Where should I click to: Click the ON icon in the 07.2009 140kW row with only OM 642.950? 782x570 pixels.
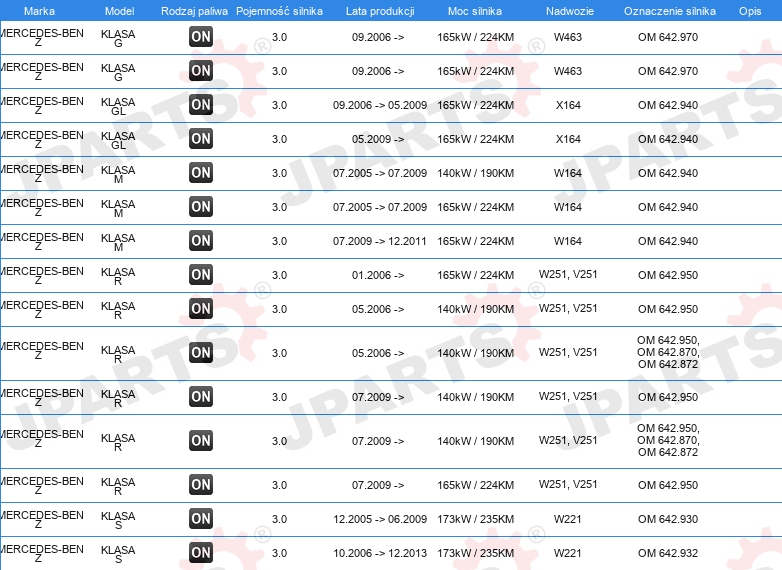coord(201,396)
